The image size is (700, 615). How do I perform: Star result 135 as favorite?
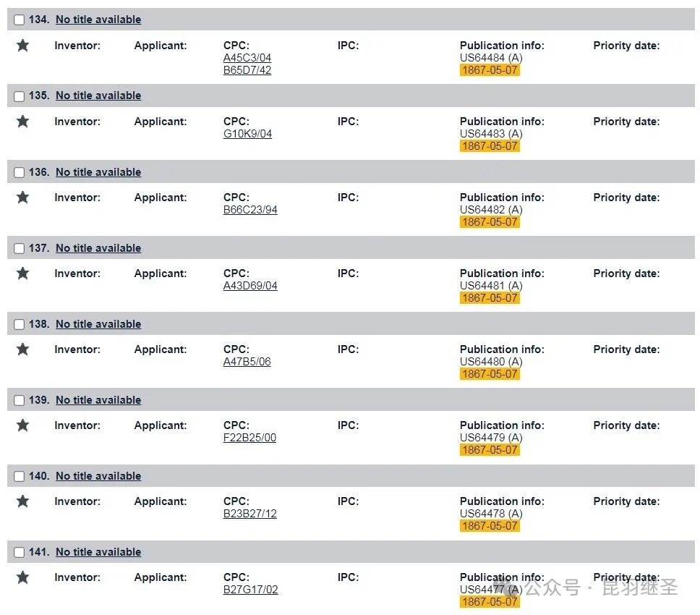22,121
